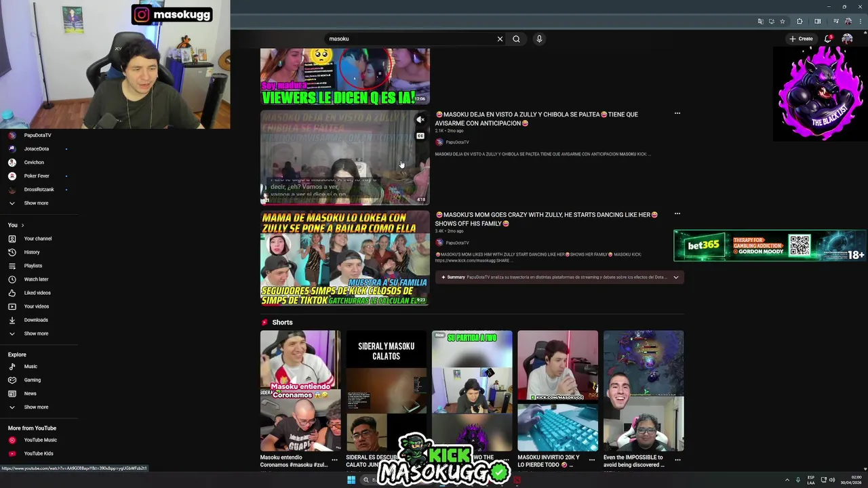
Task: Open PapuDotaTV channel under MASOKU'S MOM video
Action: (x=457, y=243)
